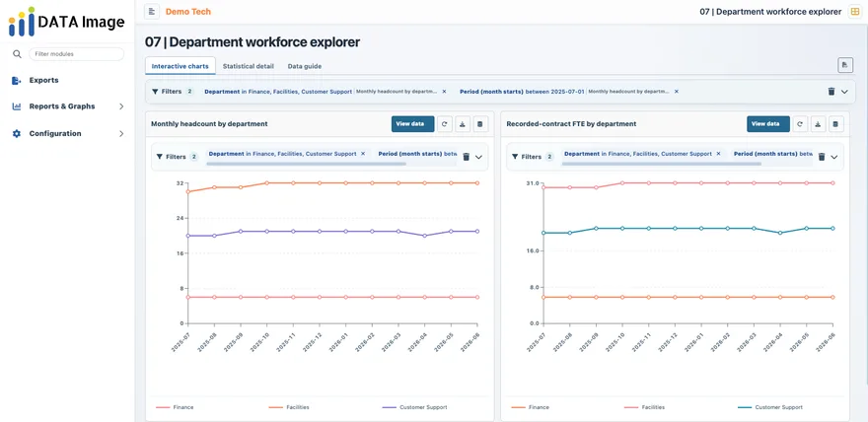
Task: Click the funnel icon in the Recorded-contract FTE filters
Action: click(x=515, y=157)
